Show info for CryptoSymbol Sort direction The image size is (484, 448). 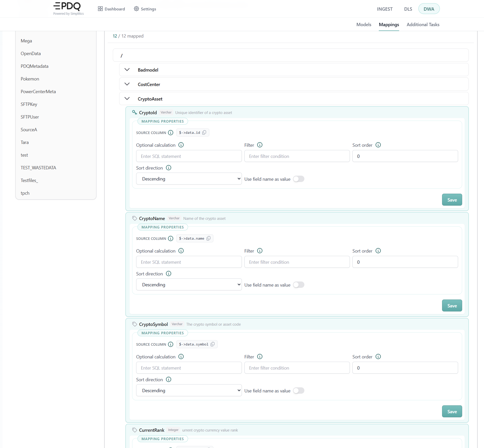pos(168,379)
